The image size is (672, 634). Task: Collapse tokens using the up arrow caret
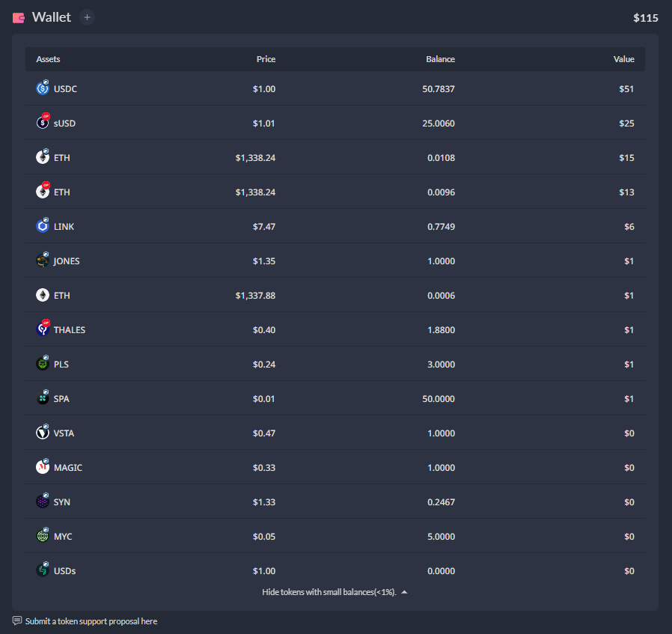click(404, 592)
